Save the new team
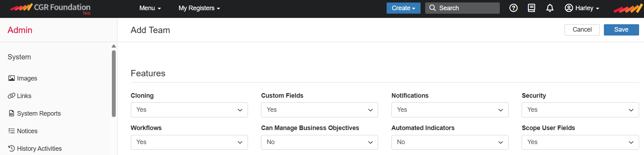Screen dimensions: 644x155 (x=621, y=30)
